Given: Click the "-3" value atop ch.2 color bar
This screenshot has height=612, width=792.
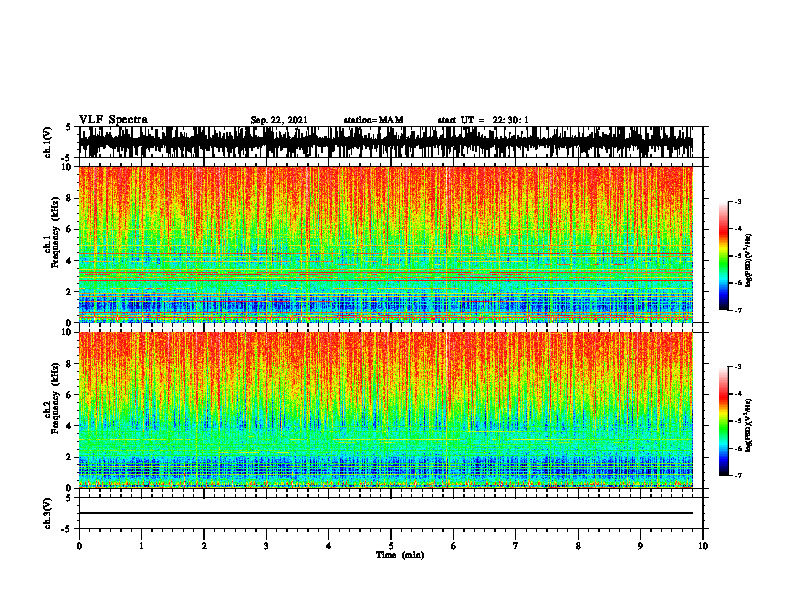Looking at the screenshot, I should point(738,367).
